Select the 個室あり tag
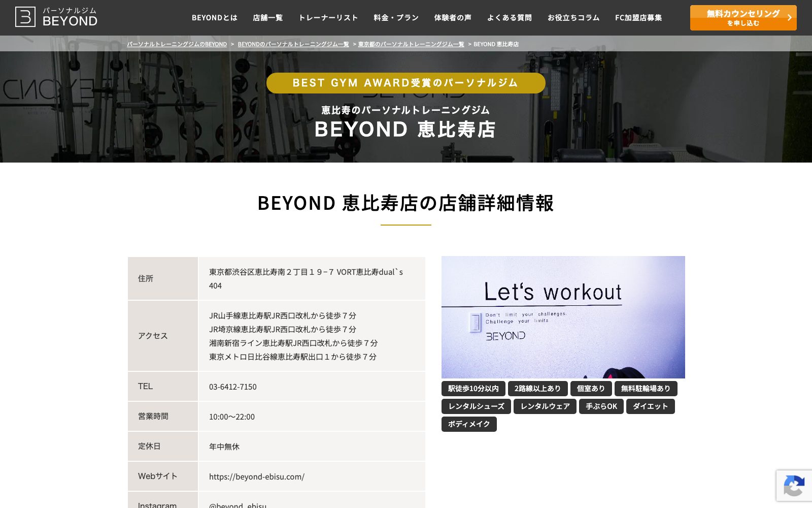 point(591,389)
